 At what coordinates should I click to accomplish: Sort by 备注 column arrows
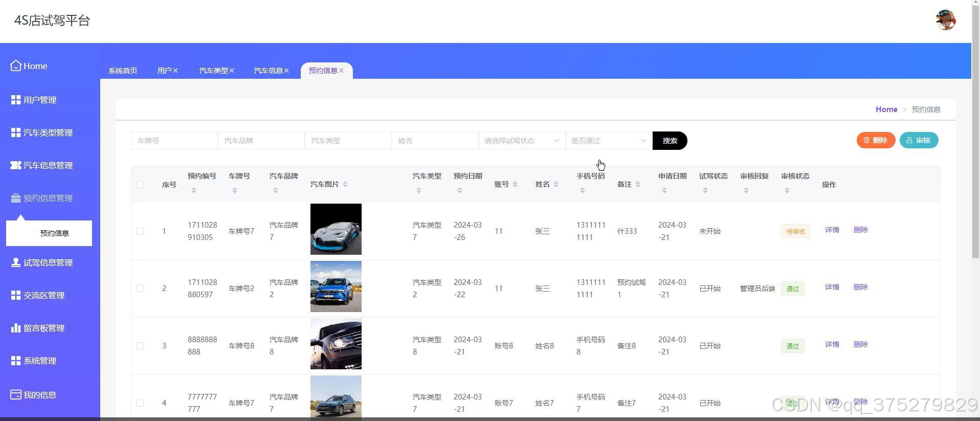638,184
